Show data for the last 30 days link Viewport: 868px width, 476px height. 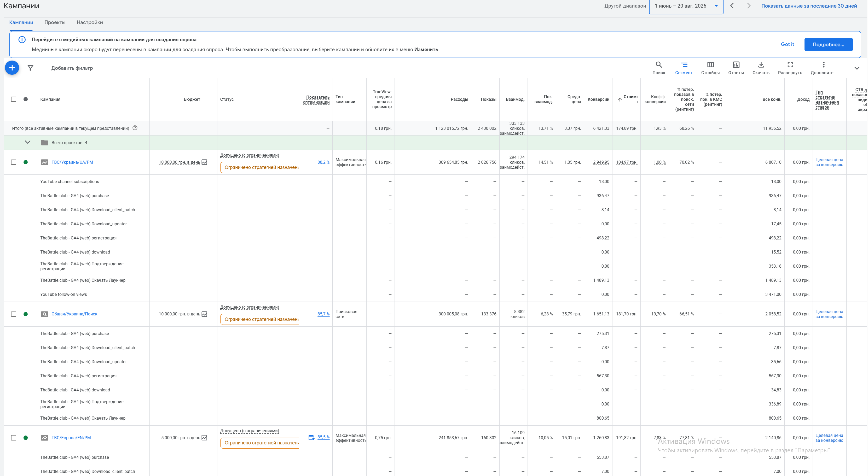[809, 6]
